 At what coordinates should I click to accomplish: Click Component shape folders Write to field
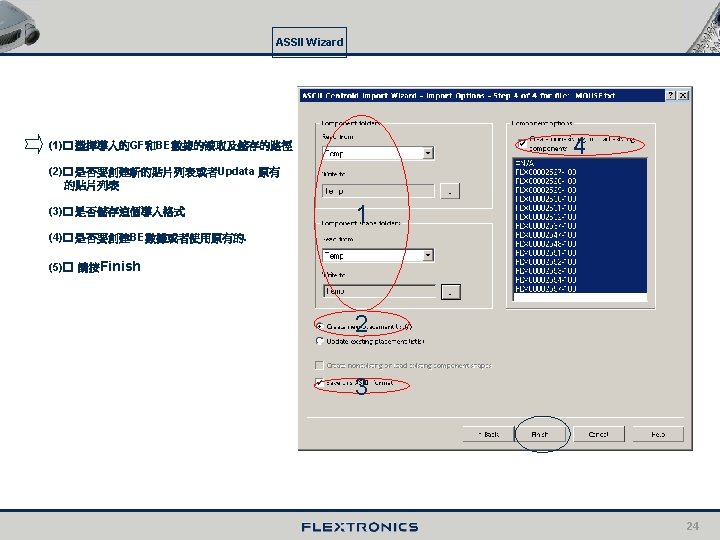tap(379, 291)
